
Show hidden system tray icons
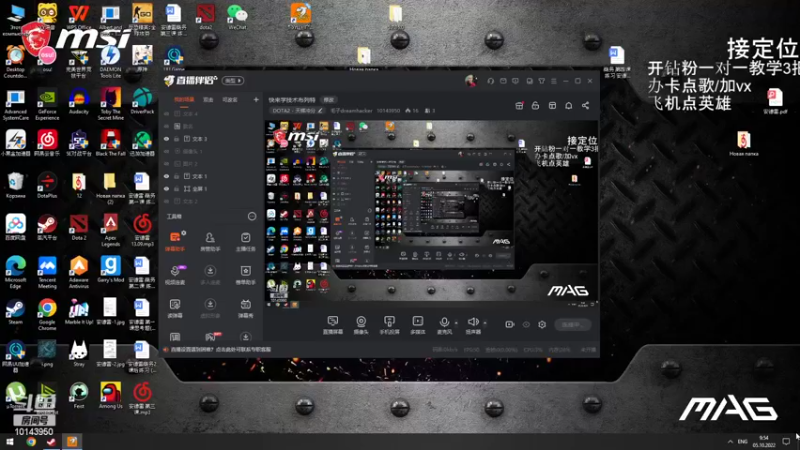(730, 442)
